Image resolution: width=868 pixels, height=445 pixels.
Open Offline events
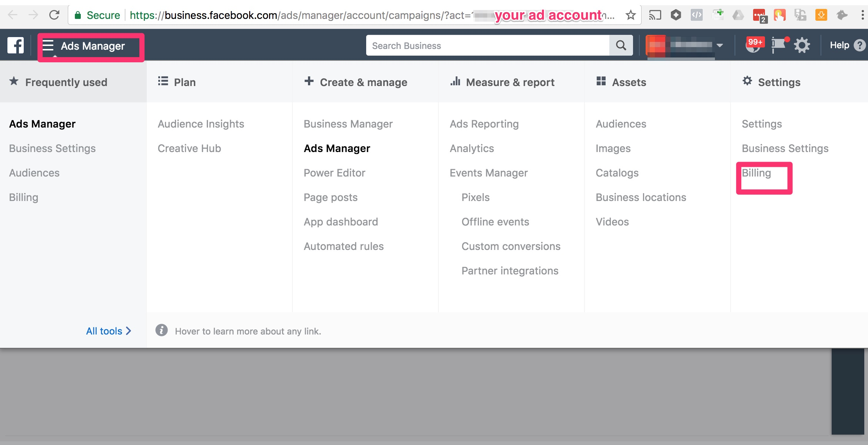[495, 222]
